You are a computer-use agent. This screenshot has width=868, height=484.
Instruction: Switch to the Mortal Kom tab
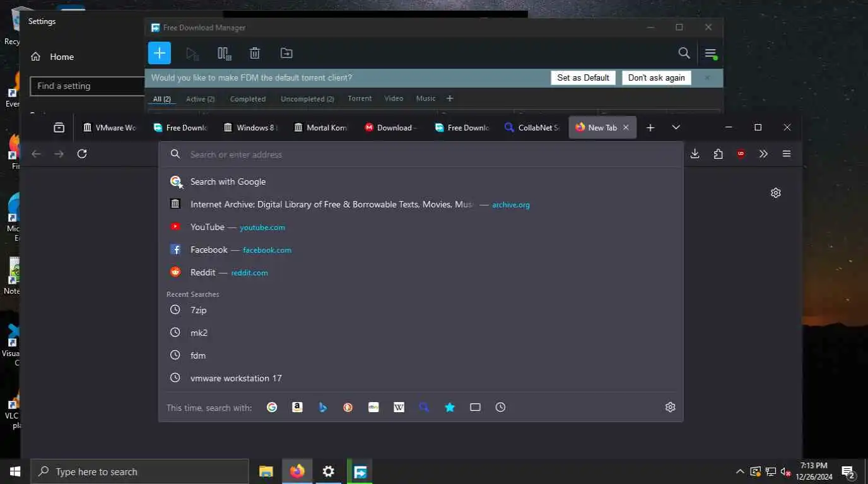320,127
